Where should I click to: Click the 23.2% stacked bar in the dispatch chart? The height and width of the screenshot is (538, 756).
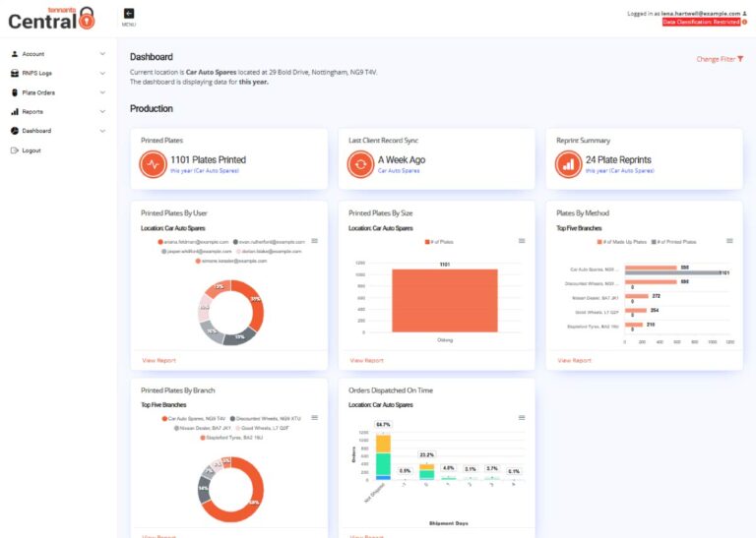point(426,472)
